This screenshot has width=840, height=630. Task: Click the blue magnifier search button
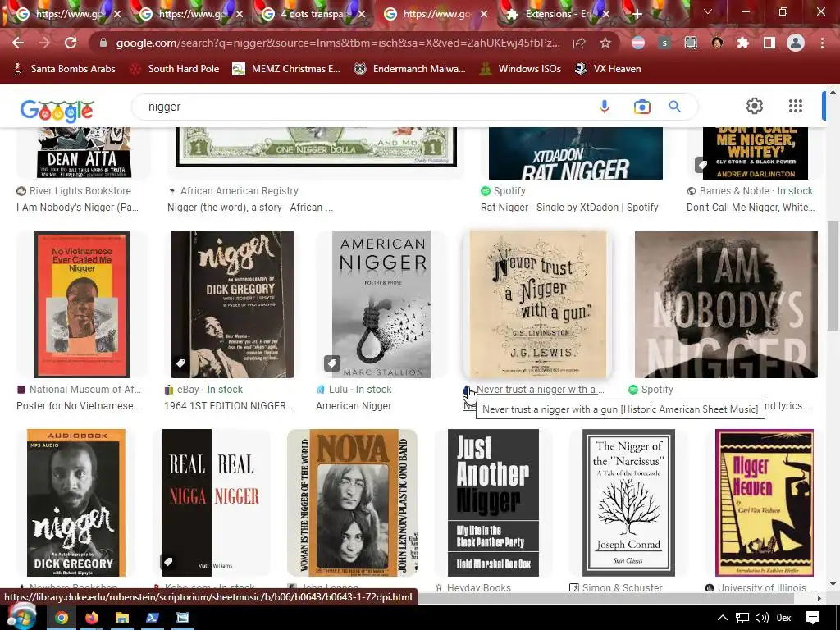674,107
